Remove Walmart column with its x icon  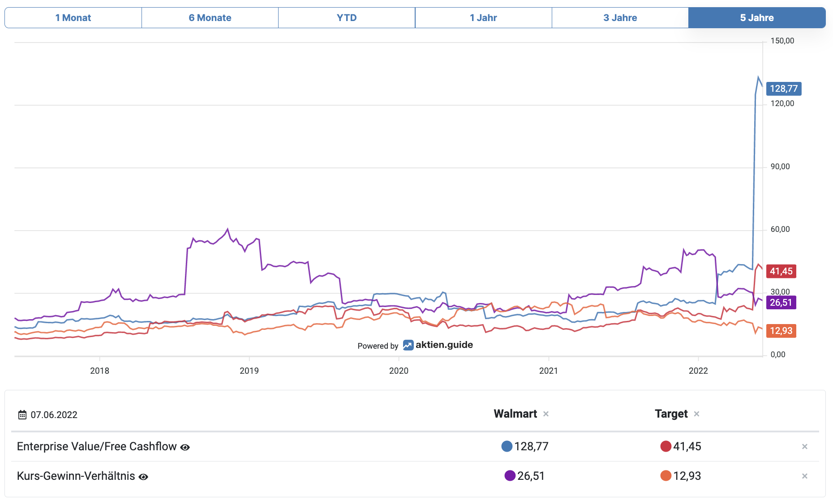[x=546, y=414]
